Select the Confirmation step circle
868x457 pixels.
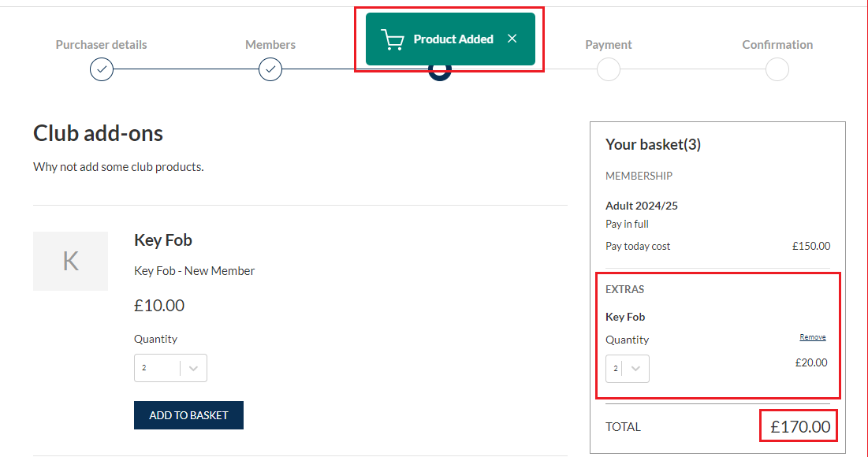click(777, 69)
